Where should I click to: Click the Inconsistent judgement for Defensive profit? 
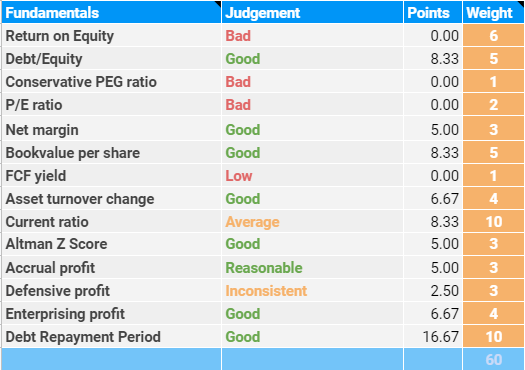tap(266, 291)
